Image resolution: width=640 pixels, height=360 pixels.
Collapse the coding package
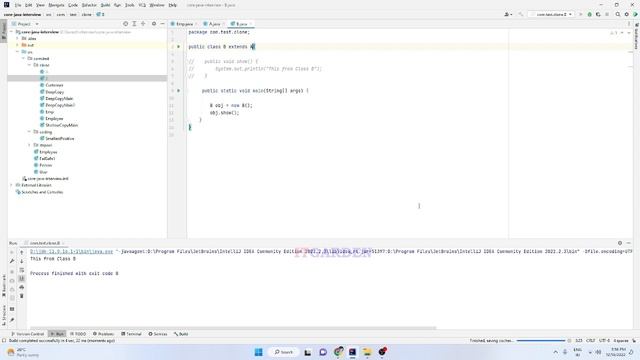click(x=29, y=132)
